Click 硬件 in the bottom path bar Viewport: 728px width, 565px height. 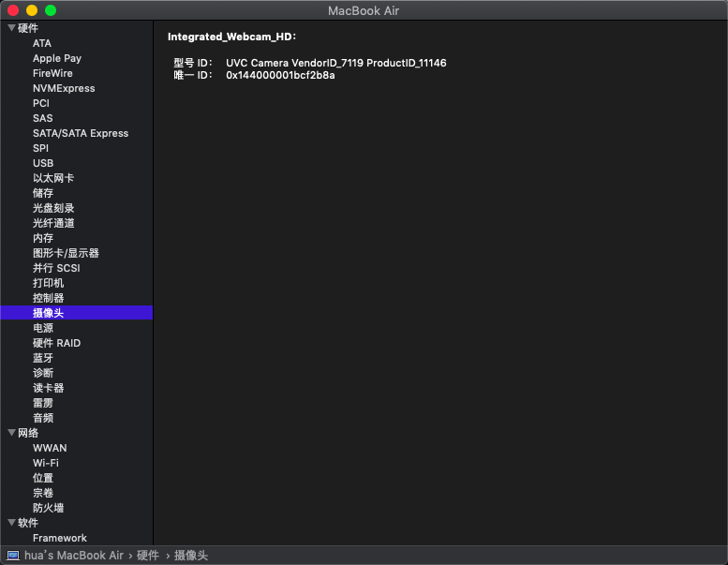tap(148, 556)
